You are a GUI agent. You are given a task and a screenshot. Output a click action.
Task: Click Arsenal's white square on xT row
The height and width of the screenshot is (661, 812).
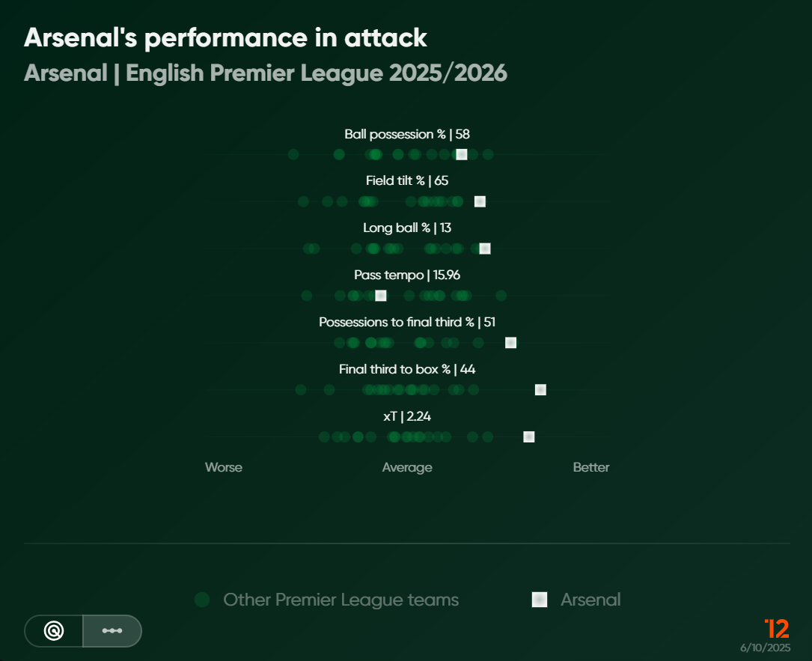[528, 437]
